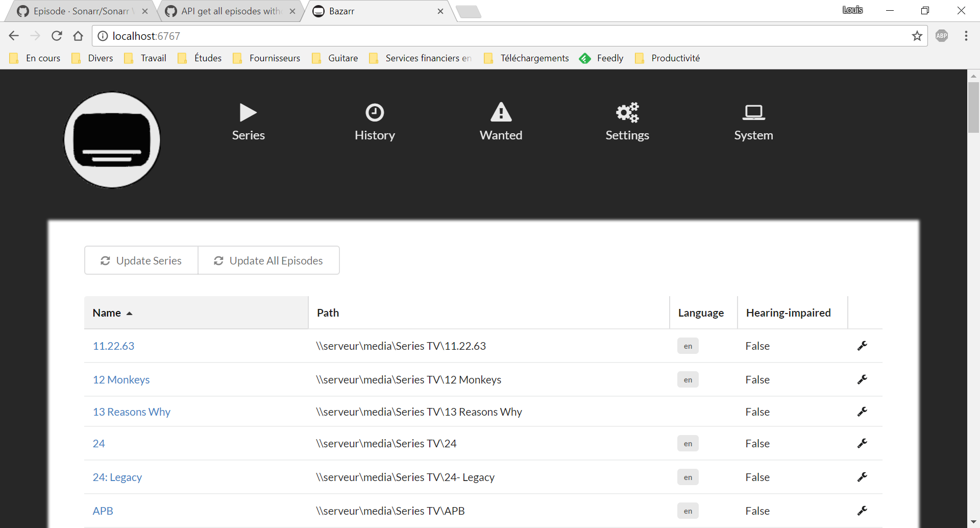Open the 13 Reasons Why series link

(131, 412)
